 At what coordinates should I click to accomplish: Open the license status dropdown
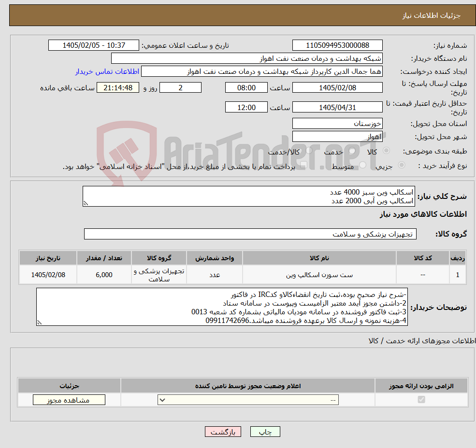[248, 400]
